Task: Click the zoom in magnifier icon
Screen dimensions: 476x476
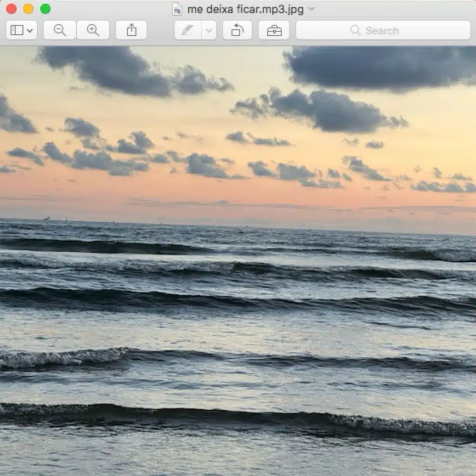Action: (93, 30)
